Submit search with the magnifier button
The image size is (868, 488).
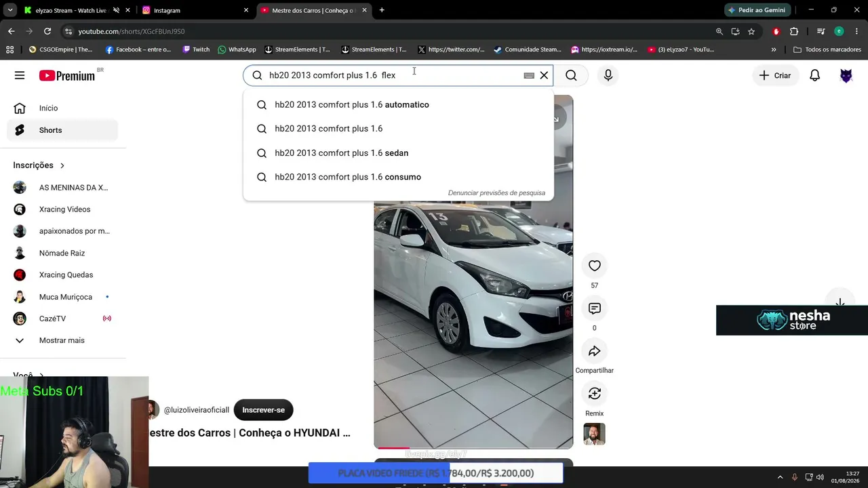click(x=571, y=75)
